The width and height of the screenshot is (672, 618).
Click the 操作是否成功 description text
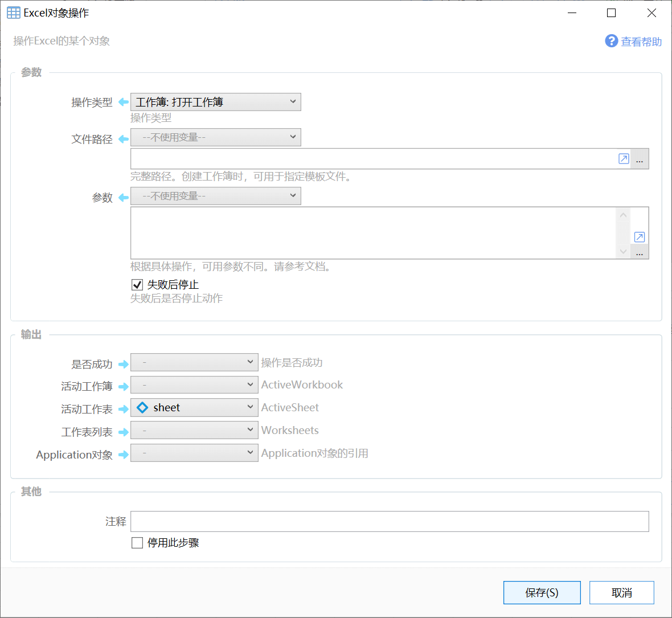[x=292, y=363]
